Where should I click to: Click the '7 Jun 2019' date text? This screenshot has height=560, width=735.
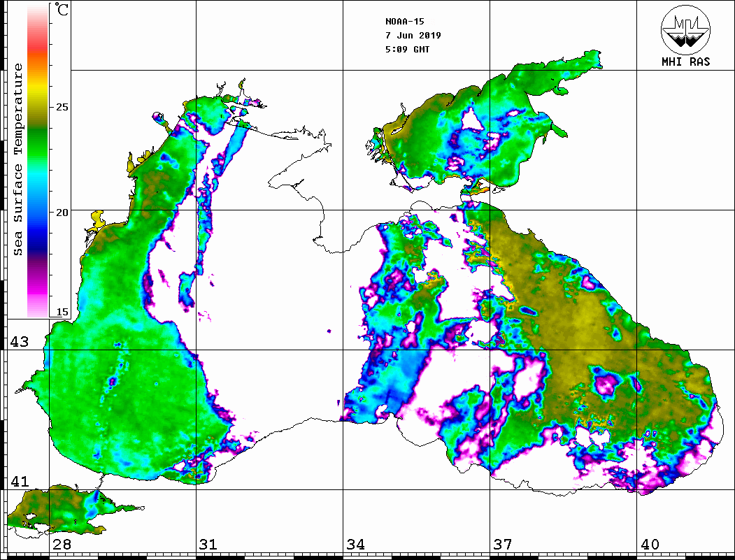click(x=413, y=35)
